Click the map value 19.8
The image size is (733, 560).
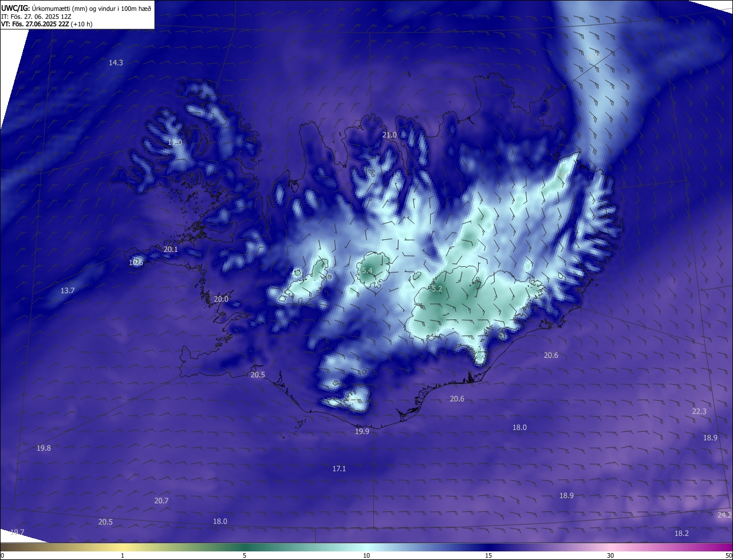pos(44,448)
